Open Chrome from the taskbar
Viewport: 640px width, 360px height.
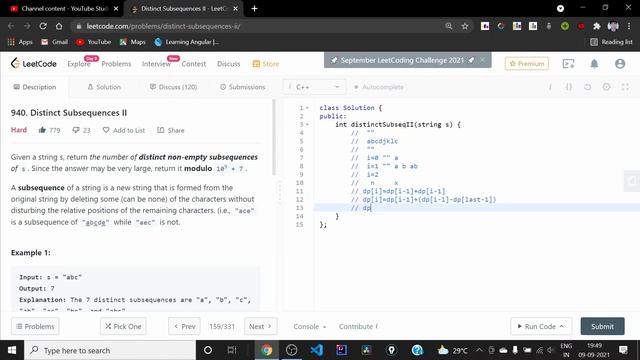point(267,350)
